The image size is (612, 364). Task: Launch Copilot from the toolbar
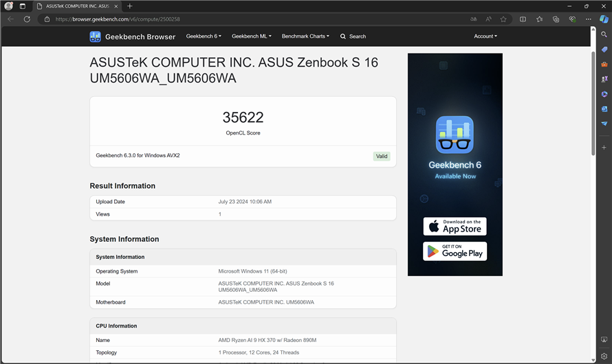604,19
